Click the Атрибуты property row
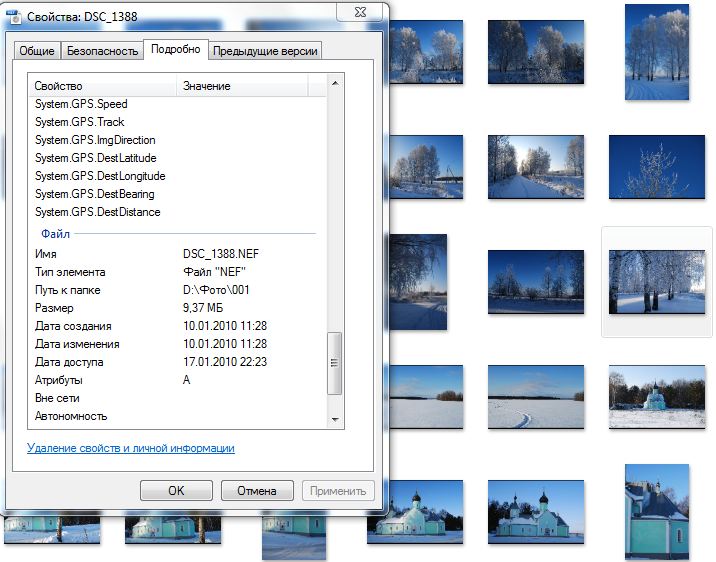The image size is (716, 562). (x=178, y=380)
